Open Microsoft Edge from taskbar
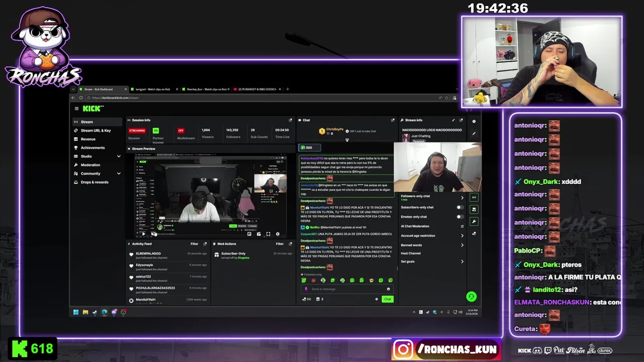Screen dimensions: 644x362 pos(104,312)
